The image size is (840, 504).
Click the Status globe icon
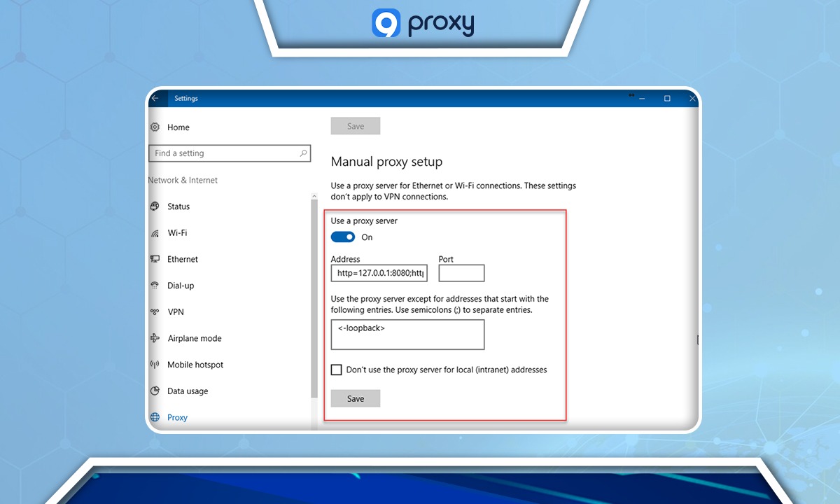[155, 206]
